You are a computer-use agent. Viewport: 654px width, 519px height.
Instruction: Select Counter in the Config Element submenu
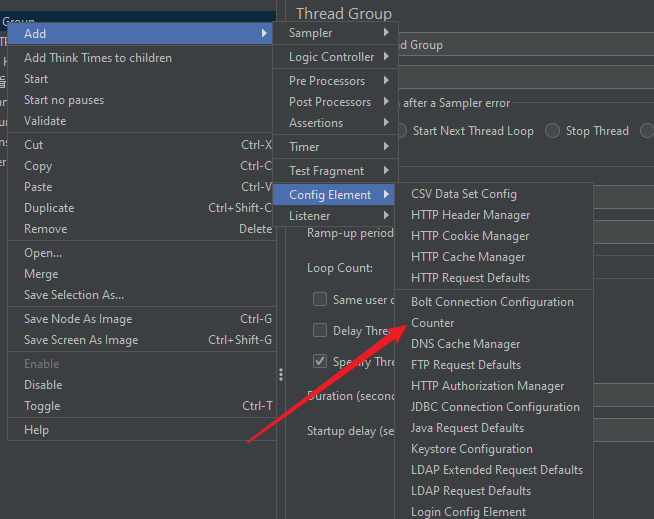coord(432,323)
